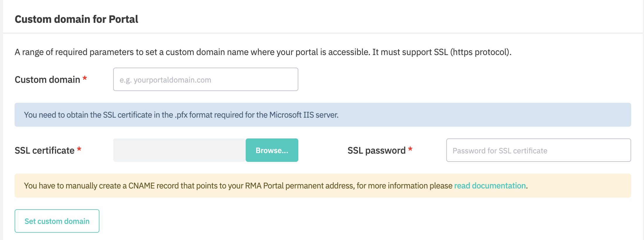
Task: Click the grey SSL certificate file path box
Action: click(179, 150)
